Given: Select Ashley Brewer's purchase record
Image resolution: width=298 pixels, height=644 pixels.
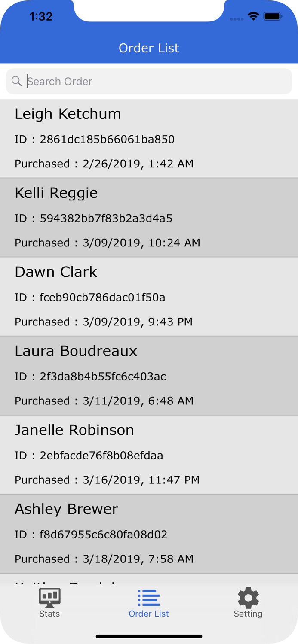Looking at the screenshot, I should (x=149, y=533).
